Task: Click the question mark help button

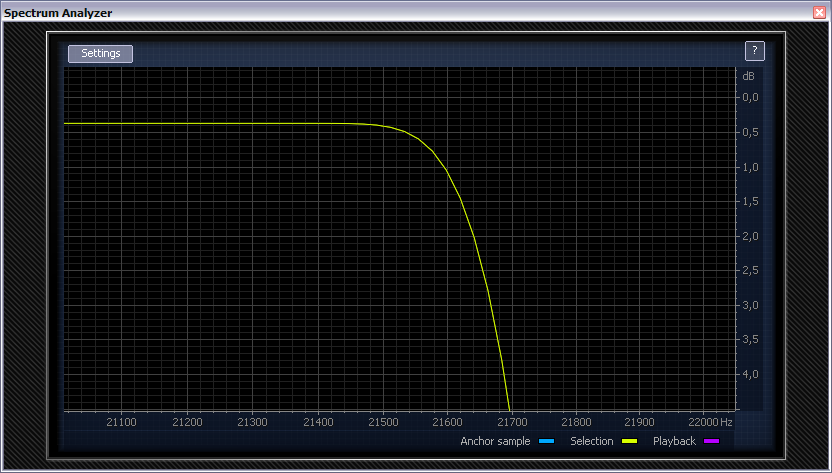Action: [x=755, y=51]
